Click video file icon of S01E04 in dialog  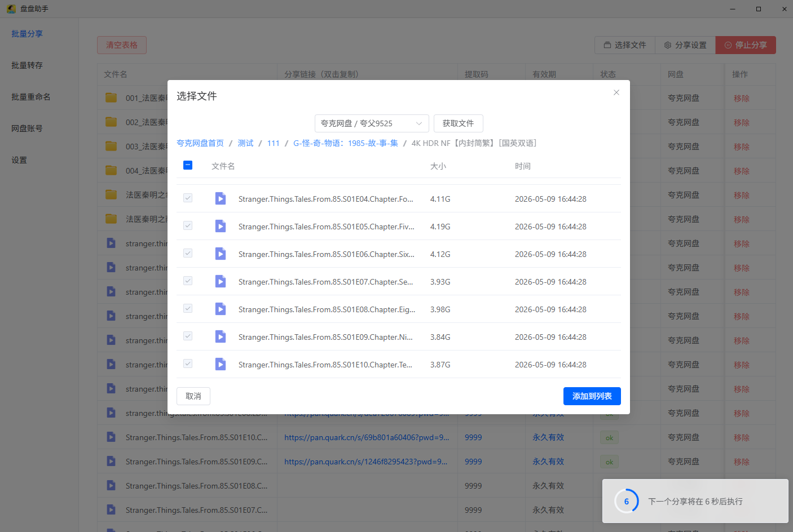221,198
